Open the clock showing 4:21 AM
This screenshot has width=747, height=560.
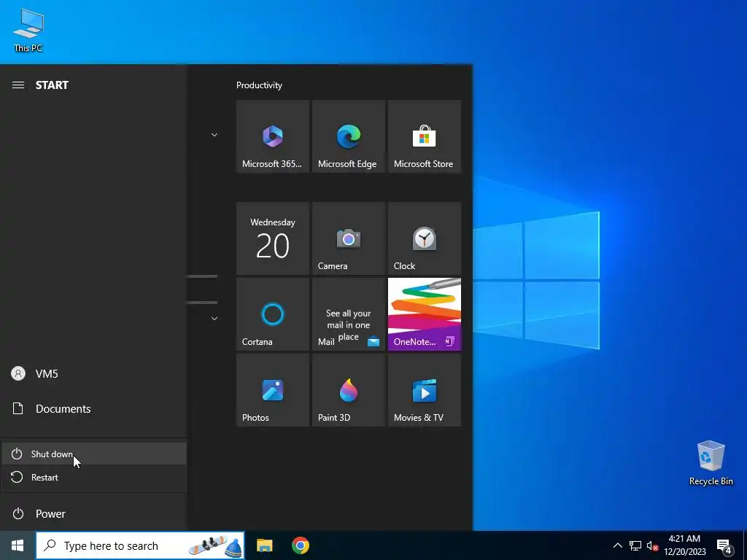(684, 545)
